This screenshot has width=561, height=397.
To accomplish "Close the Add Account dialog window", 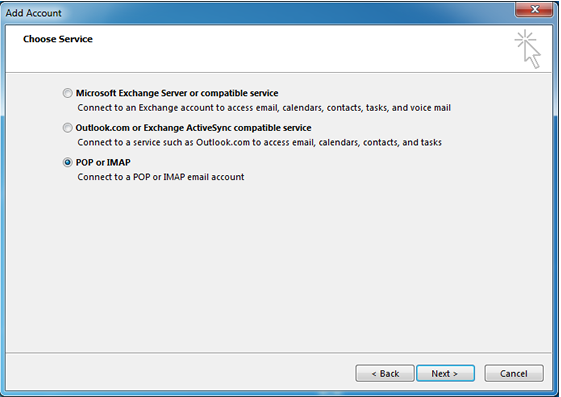I will click(534, 9).
